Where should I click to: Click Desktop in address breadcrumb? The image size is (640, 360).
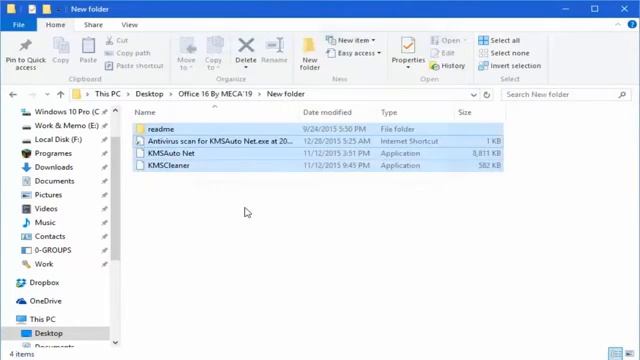(149, 94)
